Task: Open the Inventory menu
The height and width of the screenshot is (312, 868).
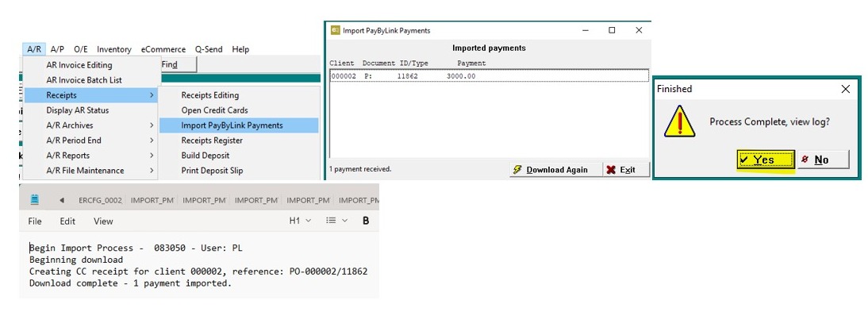Action: (x=114, y=49)
